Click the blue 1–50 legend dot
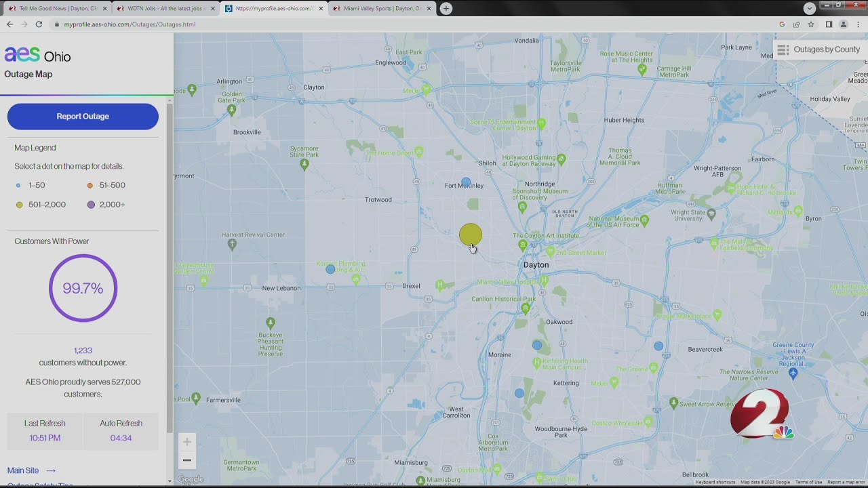Viewport: 868px width, 488px height. tap(19, 185)
